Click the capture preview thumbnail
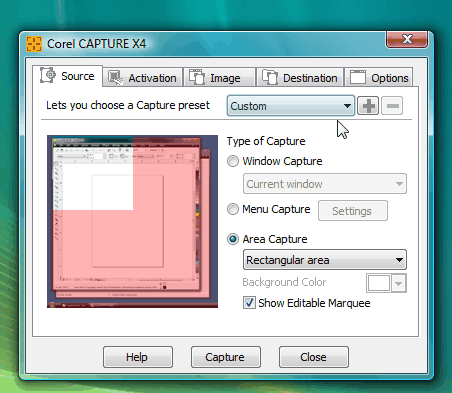The width and height of the screenshot is (452, 393). click(132, 221)
